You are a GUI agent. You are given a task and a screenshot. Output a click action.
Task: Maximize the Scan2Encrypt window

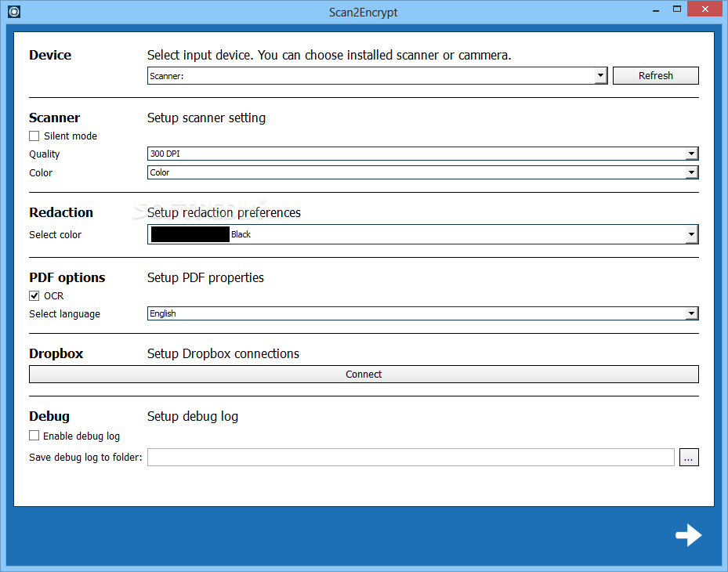click(677, 9)
